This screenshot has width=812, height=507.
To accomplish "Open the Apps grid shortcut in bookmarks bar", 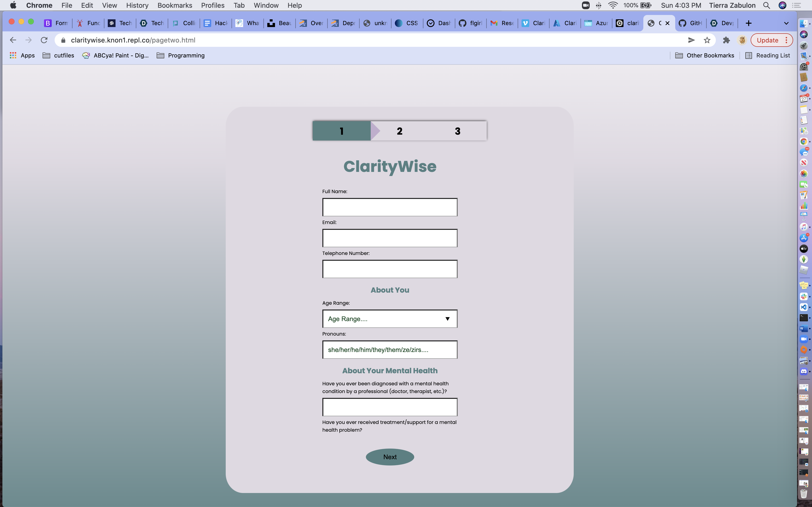I will (22, 55).
